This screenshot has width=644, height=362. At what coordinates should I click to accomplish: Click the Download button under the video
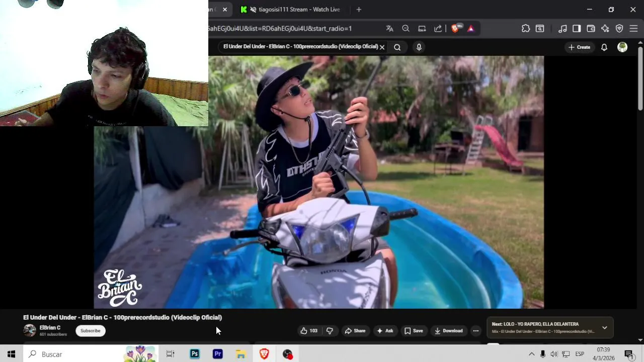click(448, 331)
